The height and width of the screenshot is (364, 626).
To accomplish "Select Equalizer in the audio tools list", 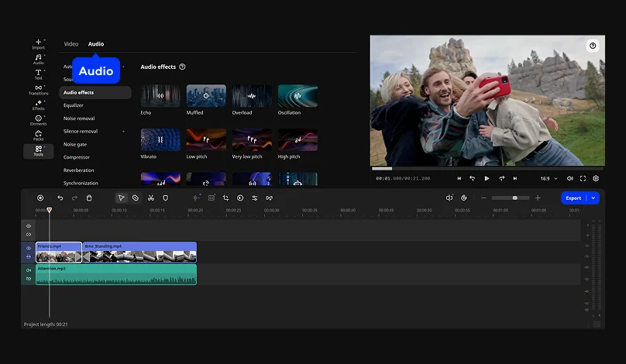I will tap(74, 105).
